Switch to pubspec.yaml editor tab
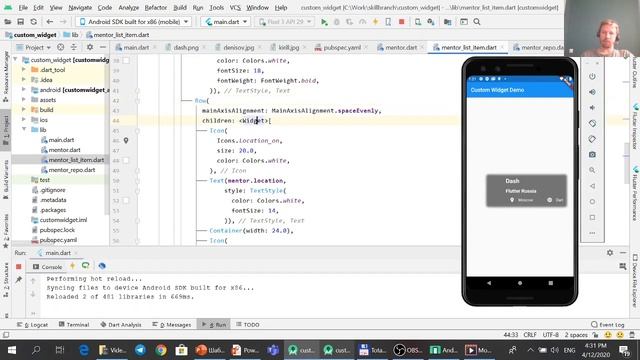The width and height of the screenshot is (640, 360). click(x=341, y=47)
